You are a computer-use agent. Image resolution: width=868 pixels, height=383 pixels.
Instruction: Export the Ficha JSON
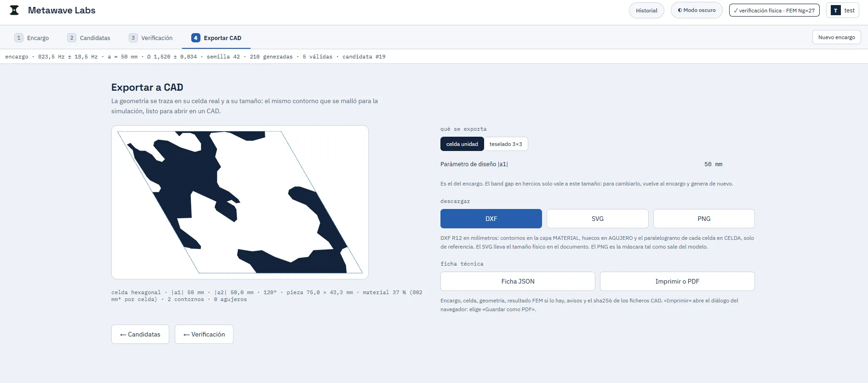(x=518, y=281)
